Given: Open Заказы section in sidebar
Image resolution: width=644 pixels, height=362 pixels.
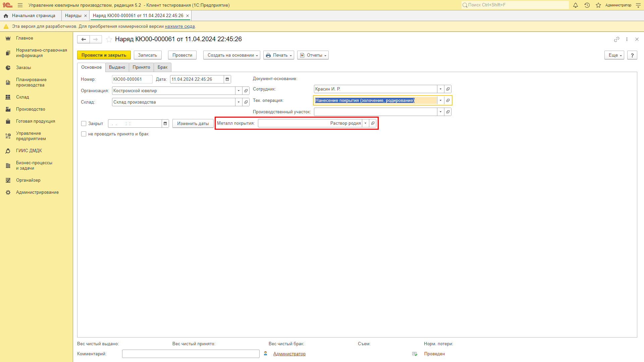Looking at the screenshot, I should click(23, 68).
